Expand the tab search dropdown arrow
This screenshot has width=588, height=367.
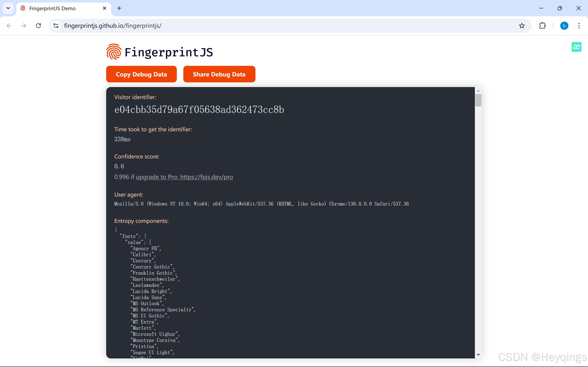pos(8,8)
